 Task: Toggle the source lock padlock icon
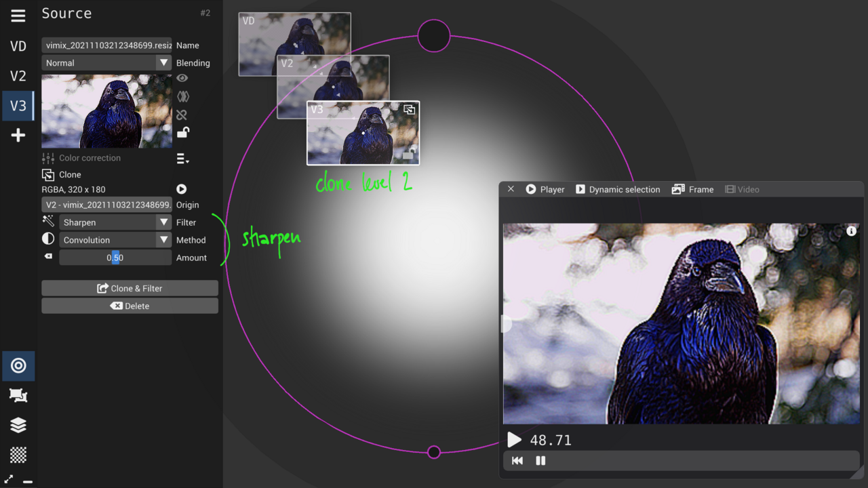(x=182, y=133)
